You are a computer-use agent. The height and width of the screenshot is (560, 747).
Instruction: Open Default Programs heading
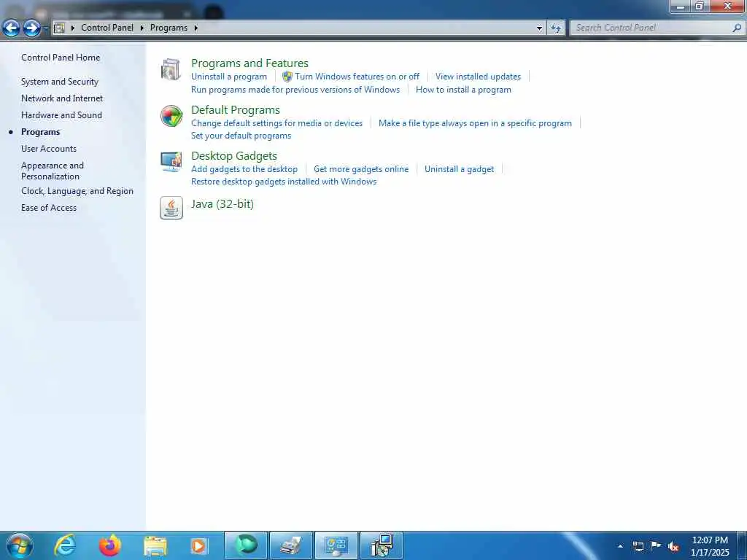tap(236, 110)
